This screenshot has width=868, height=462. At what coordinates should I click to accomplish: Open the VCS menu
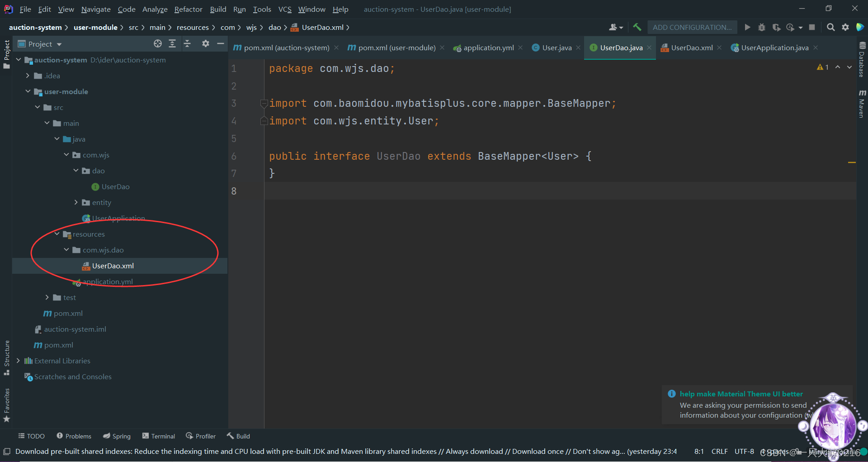285,9
